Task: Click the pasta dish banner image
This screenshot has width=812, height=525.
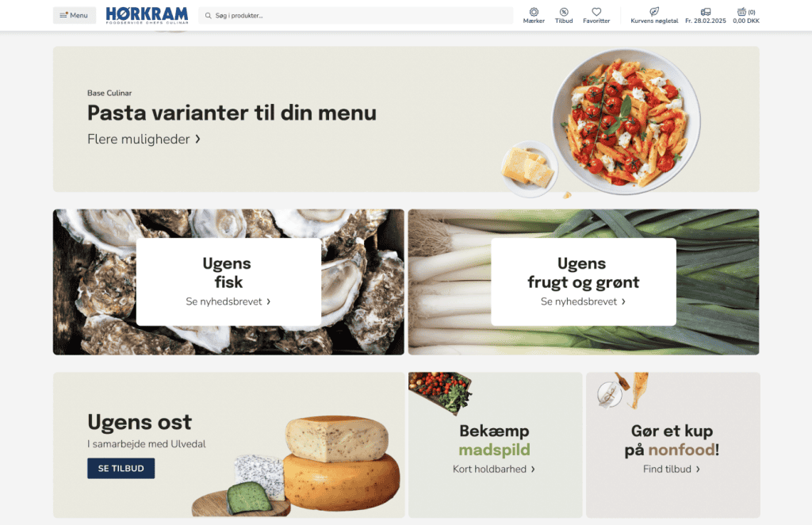Action: 601,123
